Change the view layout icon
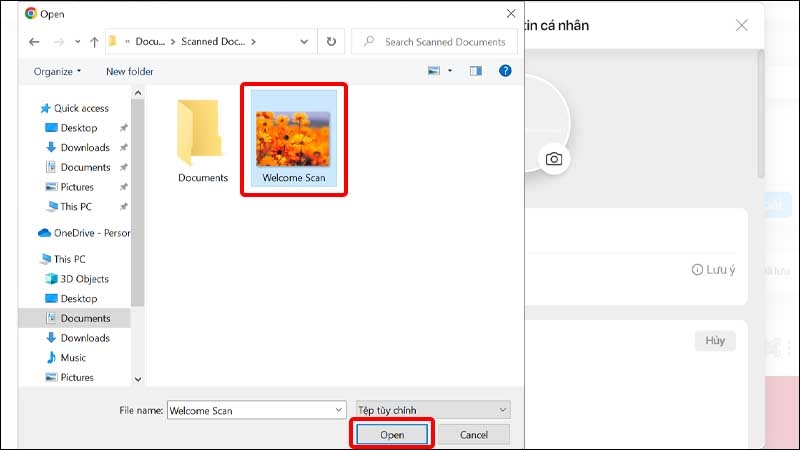Screen dimensions: 800x450 (x=434, y=71)
